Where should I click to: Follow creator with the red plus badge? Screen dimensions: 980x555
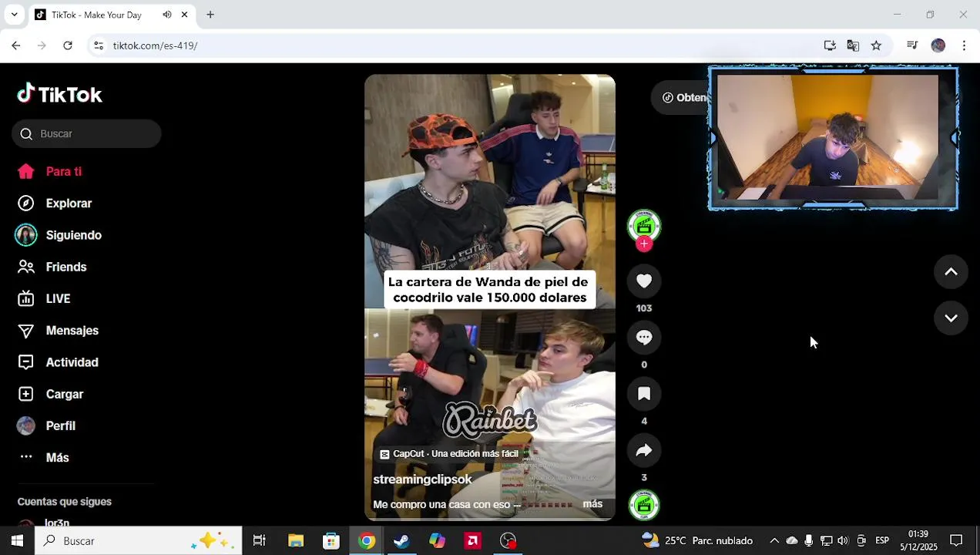(644, 244)
